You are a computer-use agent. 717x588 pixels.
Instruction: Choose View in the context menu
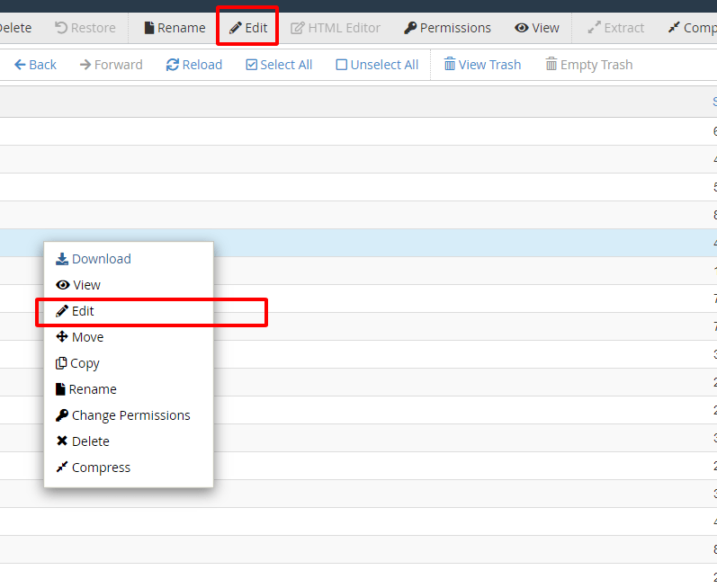[77, 285]
